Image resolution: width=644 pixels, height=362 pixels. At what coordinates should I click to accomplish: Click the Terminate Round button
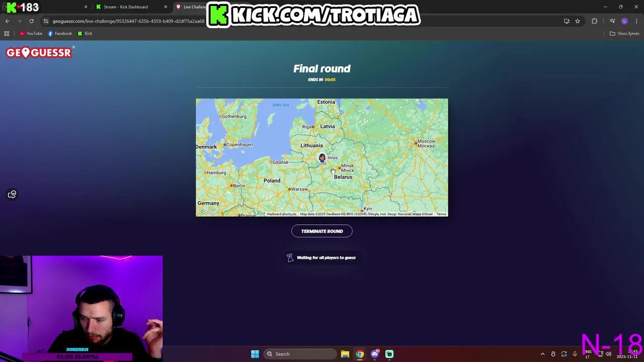322,231
